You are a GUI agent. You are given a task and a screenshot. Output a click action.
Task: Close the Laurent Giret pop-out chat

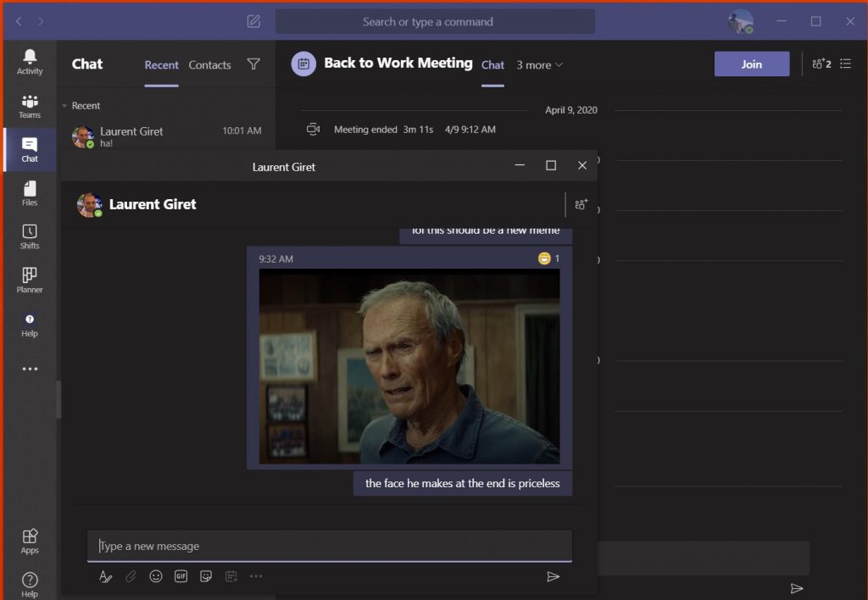(x=582, y=165)
